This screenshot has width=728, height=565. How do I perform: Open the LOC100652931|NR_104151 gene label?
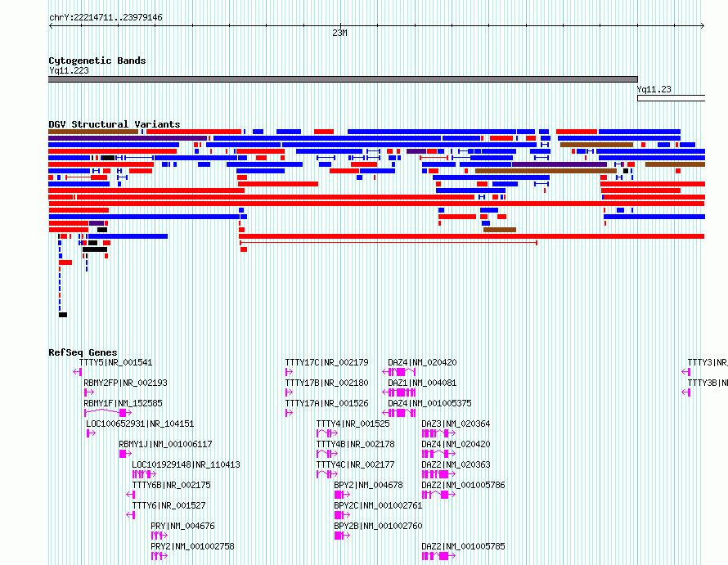pyautogui.click(x=140, y=424)
